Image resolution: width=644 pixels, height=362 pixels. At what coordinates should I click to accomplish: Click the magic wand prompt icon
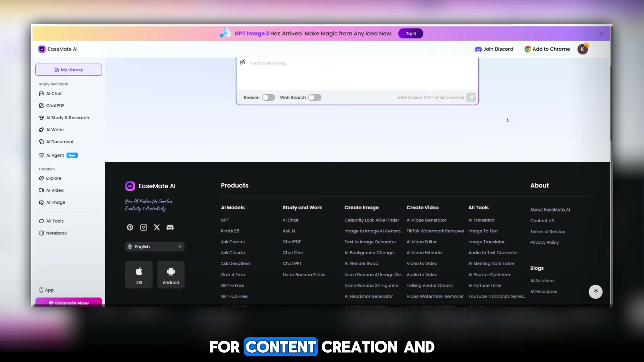pos(243,62)
